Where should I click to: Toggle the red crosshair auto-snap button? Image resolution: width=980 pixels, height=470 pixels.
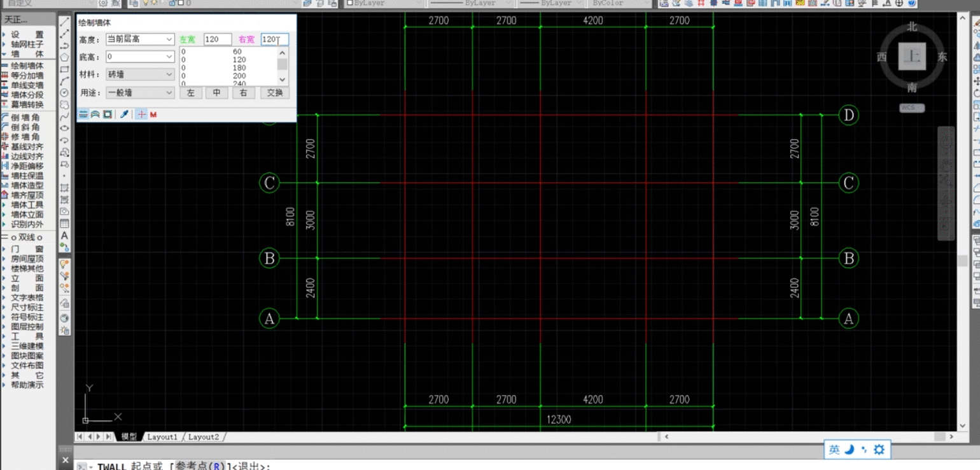click(142, 114)
